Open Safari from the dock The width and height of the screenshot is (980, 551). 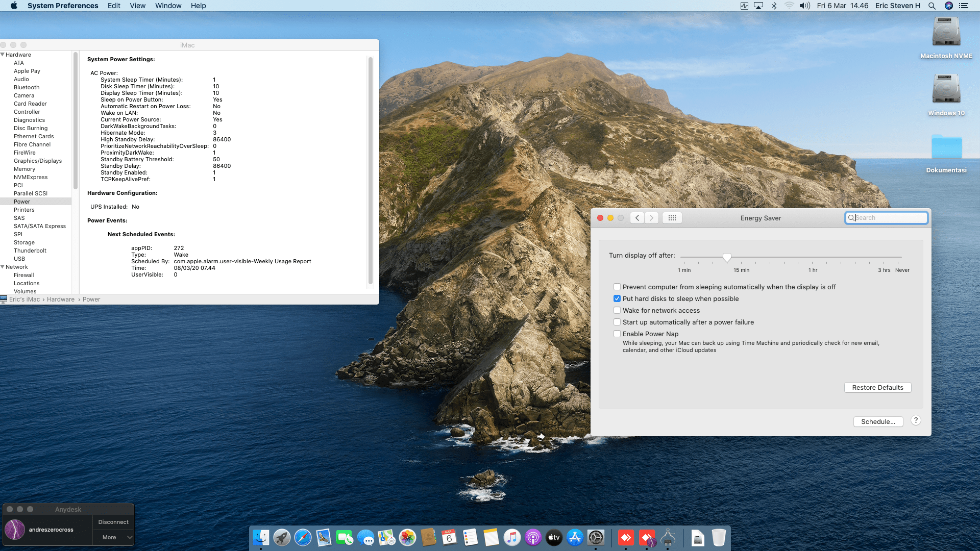click(x=303, y=537)
